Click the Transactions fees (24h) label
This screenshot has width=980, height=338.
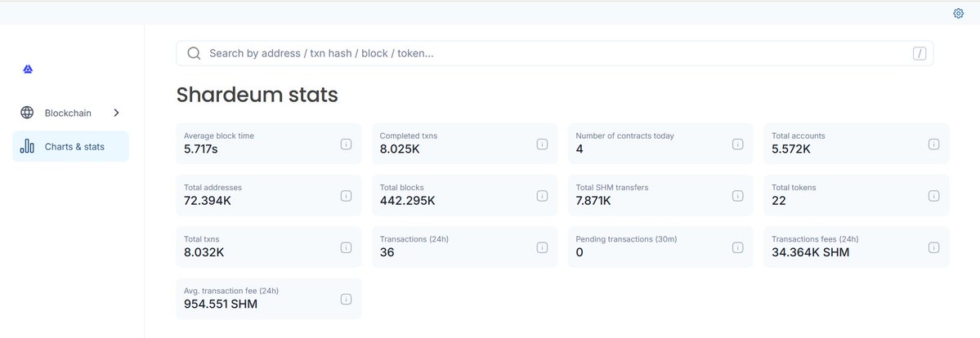point(815,239)
